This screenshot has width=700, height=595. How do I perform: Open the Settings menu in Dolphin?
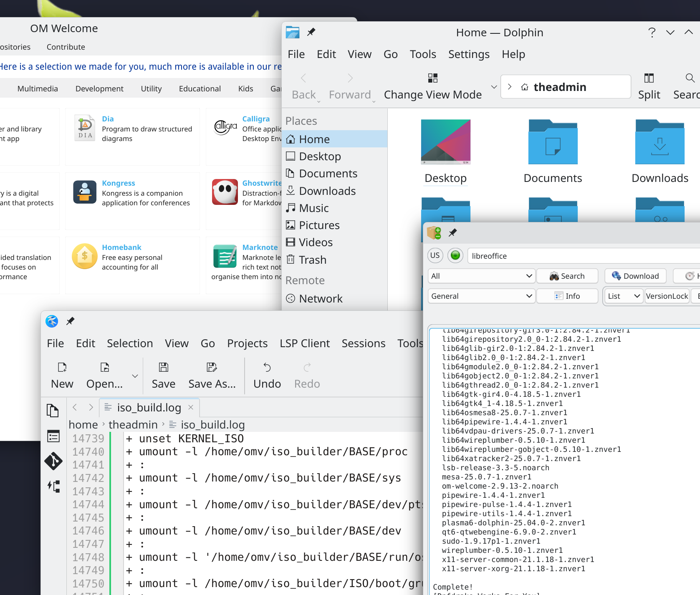[468, 54]
